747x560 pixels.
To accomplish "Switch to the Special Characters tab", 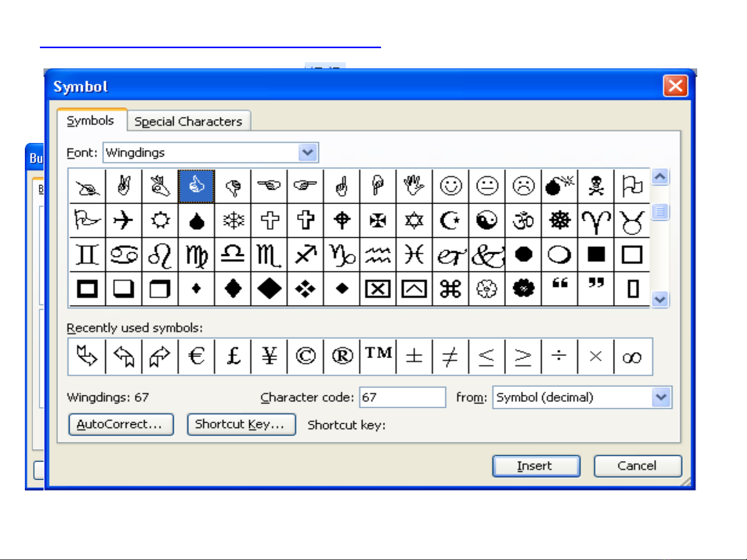I will [188, 122].
